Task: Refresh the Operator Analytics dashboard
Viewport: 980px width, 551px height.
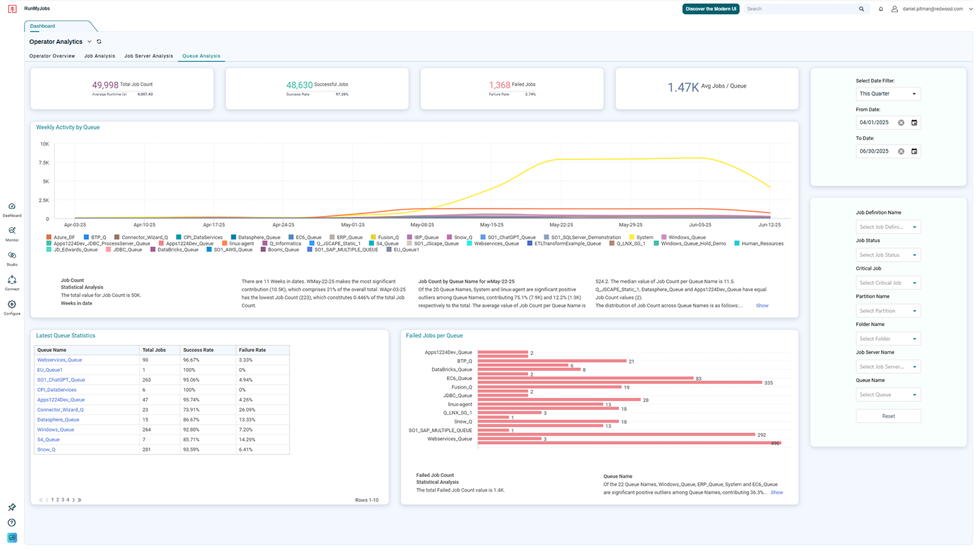Action: [x=99, y=42]
